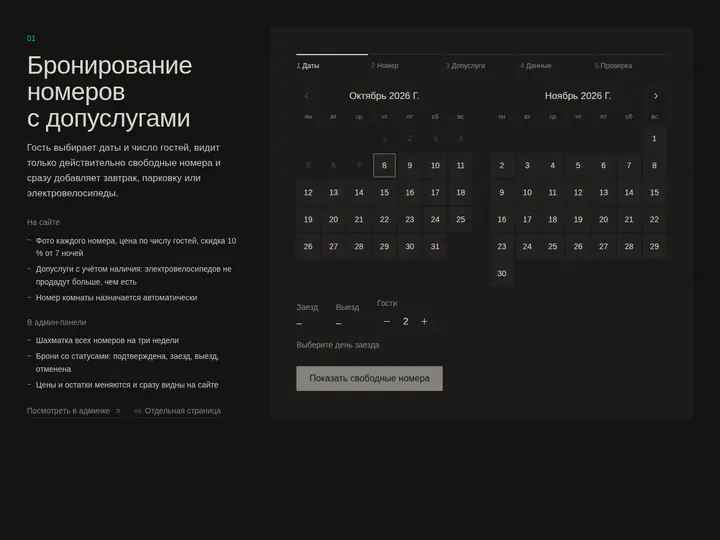This screenshot has width=720, height=540.
Task: Click 'Цены и остатки меняются' list item
Action: point(127,385)
